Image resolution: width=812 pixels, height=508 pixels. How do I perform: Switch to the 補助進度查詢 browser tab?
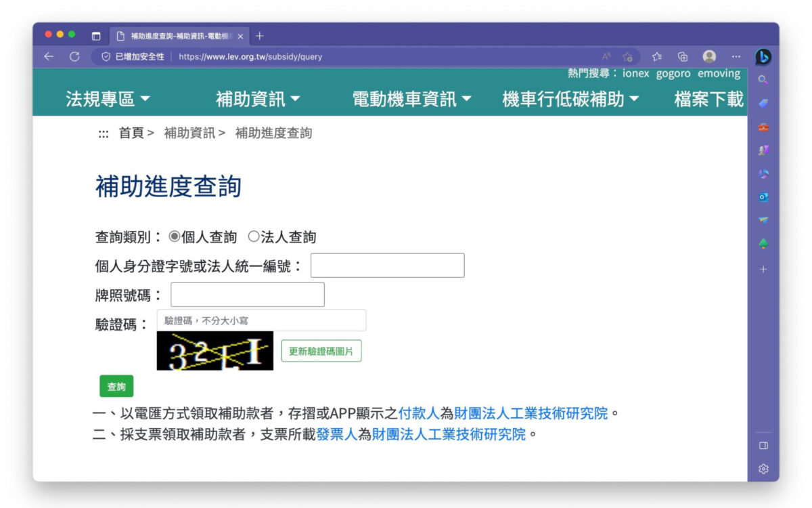pos(180,37)
